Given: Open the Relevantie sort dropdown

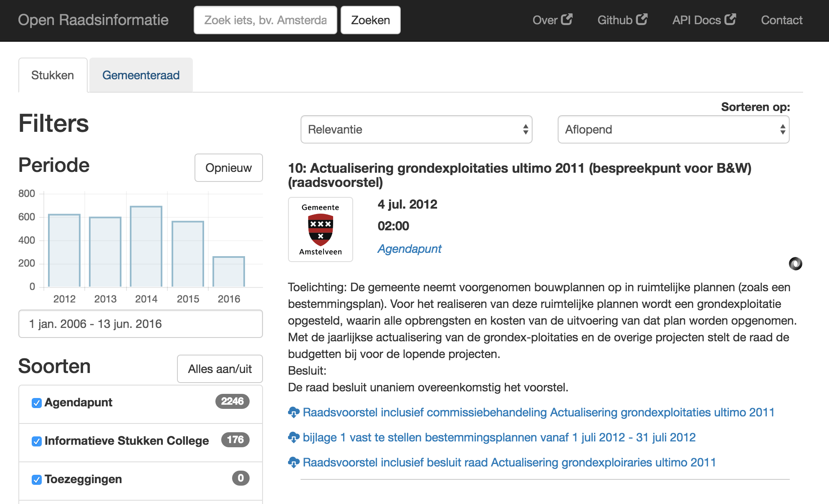Looking at the screenshot, I should pyautogui.click(x=417, y=129).
